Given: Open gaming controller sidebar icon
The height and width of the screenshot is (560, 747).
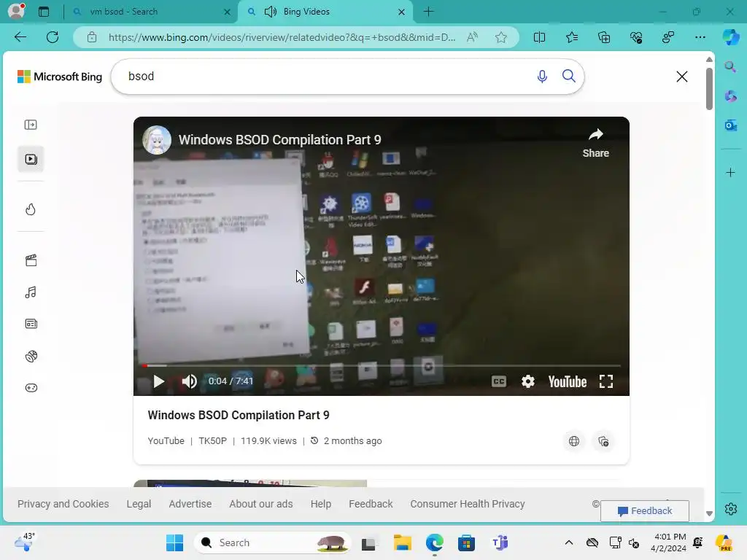Looking at the screenshot, I should (x=31, y=388).
